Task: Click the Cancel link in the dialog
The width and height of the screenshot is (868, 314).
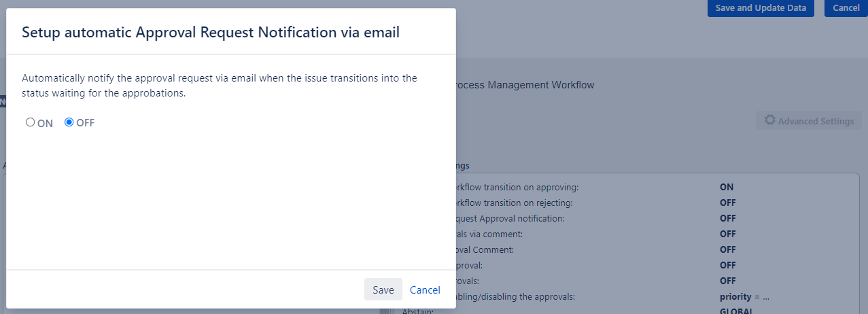Action: 425,290
